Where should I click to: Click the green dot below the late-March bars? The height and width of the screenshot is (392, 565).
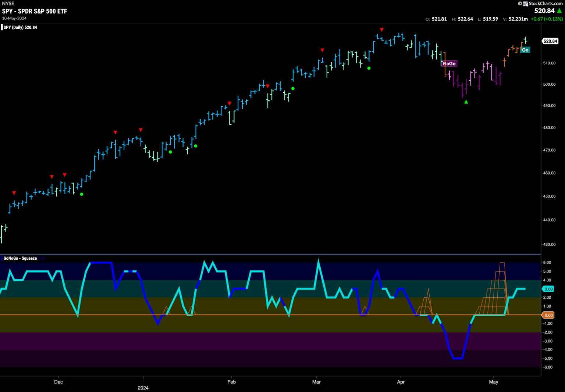[369, 68]
